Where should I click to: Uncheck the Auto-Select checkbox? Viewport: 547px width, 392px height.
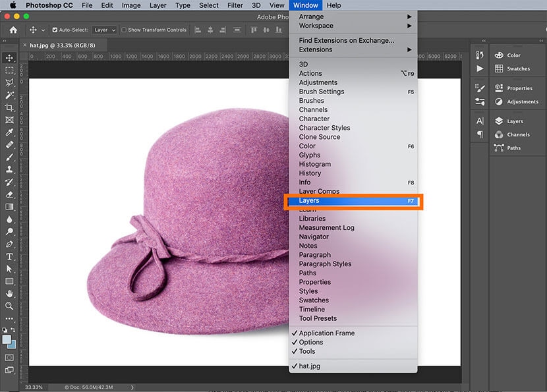click(55, 30)
